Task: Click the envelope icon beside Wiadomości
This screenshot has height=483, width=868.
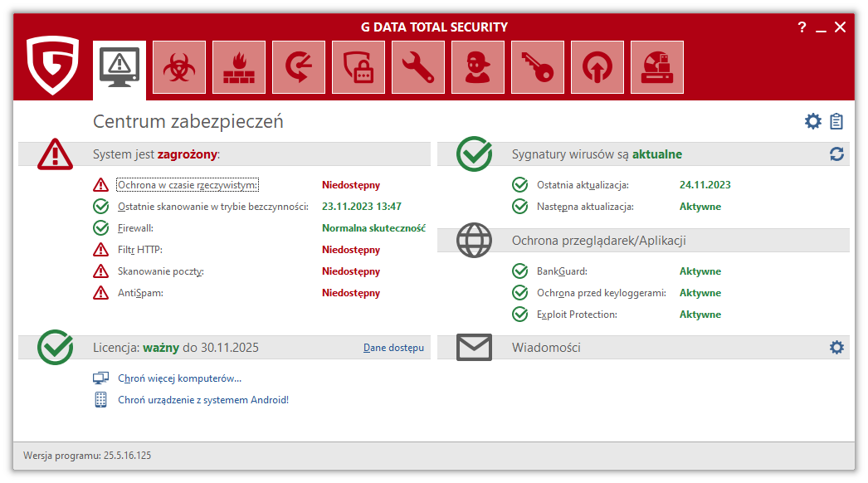Action: coord(474,347)
